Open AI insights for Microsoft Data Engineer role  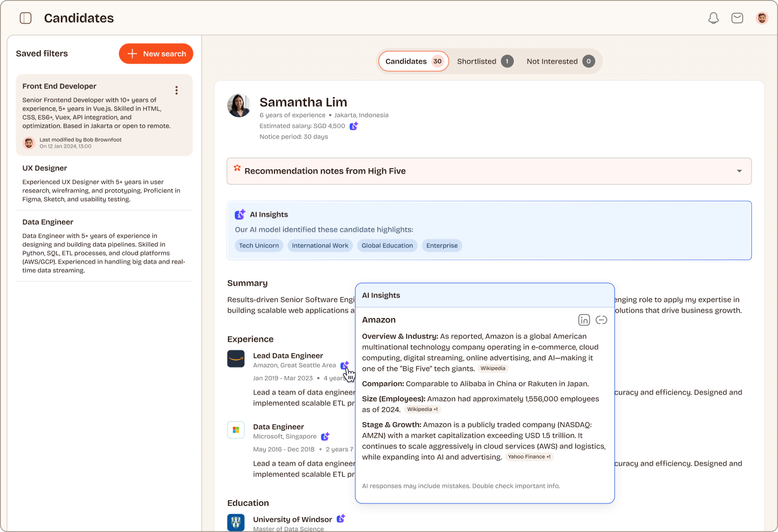(x=325, y=437)
